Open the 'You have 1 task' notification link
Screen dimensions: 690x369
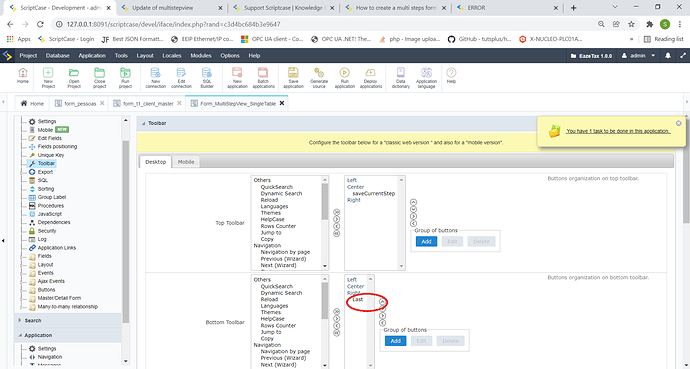pyautogui.click(x=618, y=131)
